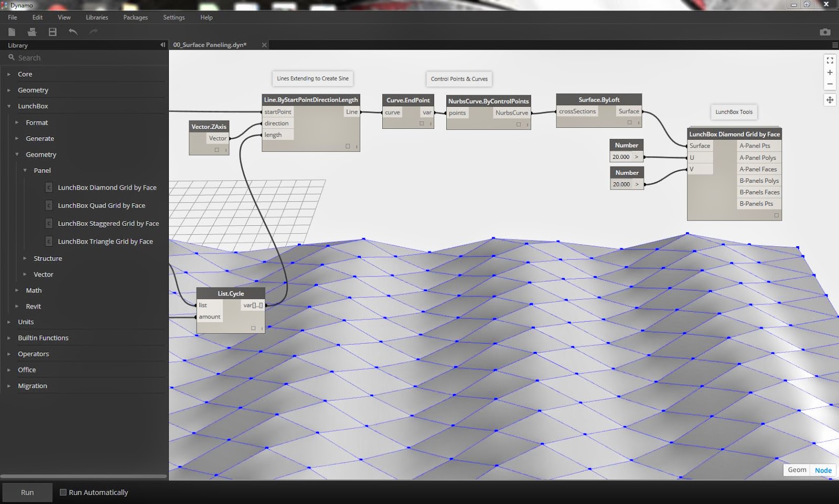839x504 pixels.
Task: Select the LunchBox Triangle Grid by Face icon
Action: click(x=49, y=242)
